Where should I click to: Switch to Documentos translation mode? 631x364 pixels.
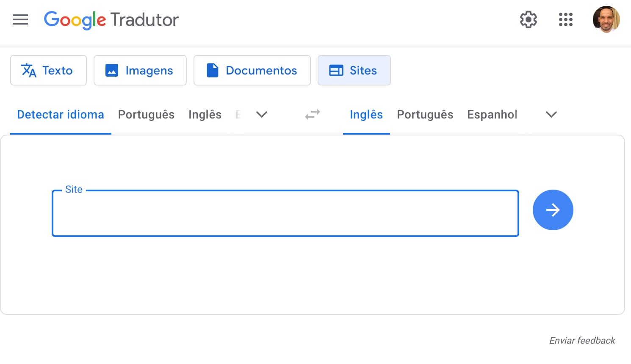point(252,70)
